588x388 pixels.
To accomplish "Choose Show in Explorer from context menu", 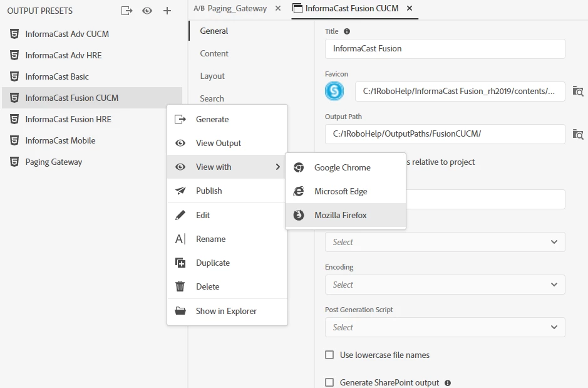I will [x=227, y=311].
